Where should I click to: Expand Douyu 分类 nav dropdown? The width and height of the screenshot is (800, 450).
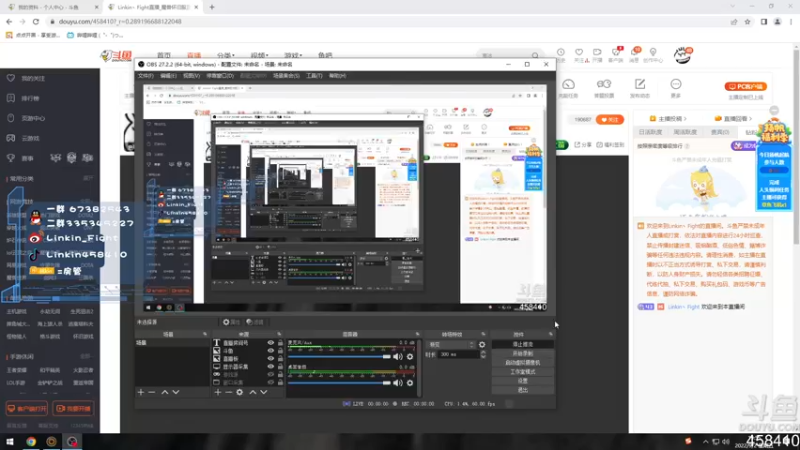226,55
